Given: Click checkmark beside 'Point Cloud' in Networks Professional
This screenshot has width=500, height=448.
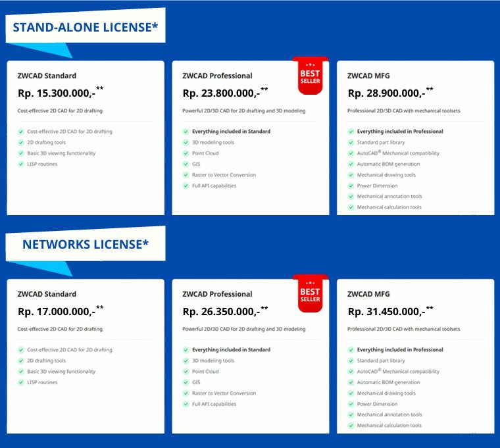Looking at the screenshot, I should (x=186, y=372).
